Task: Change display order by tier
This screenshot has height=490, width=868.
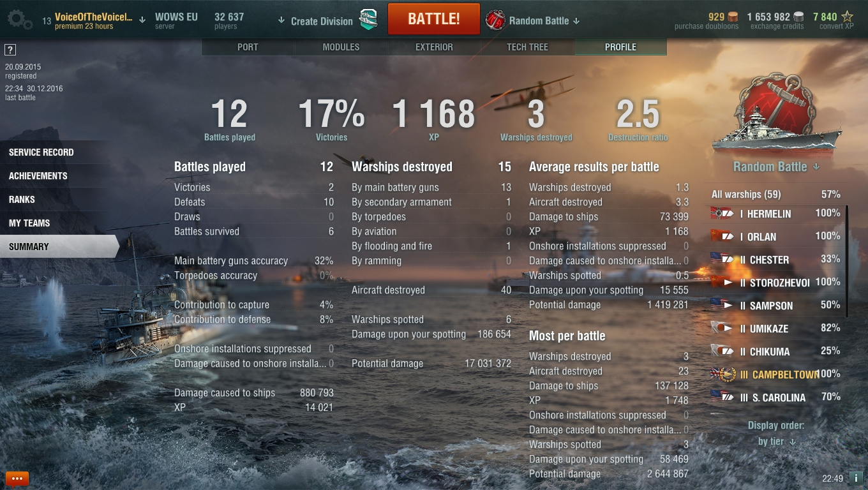Action: point(777,442)
